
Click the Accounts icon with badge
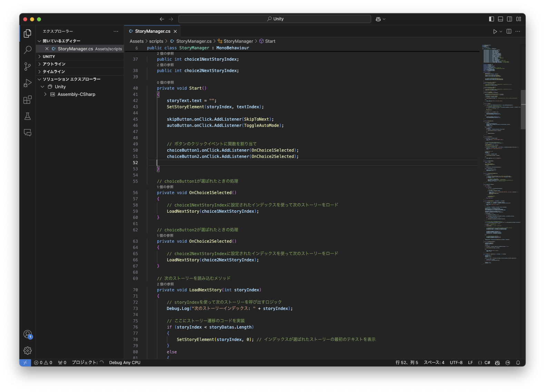(28, 334)
